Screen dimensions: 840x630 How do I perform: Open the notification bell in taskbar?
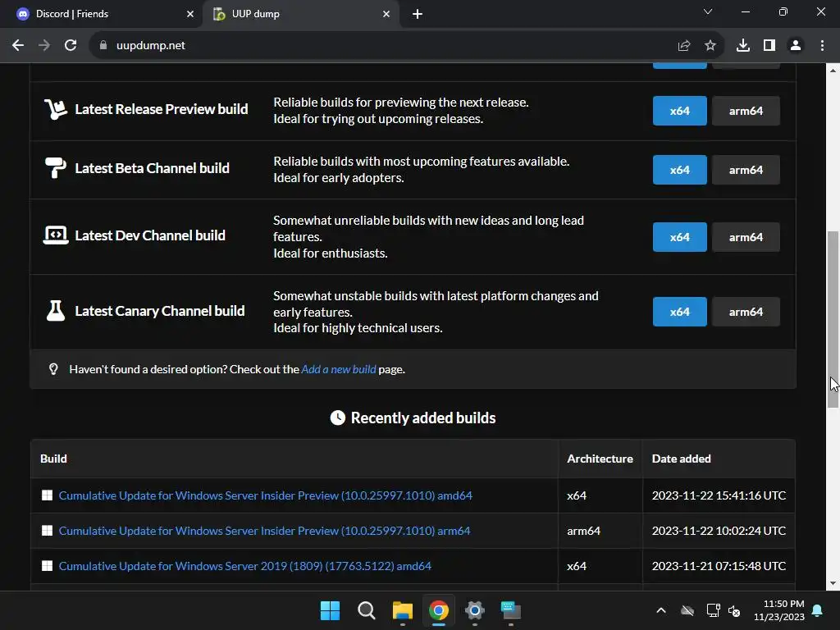(x=818, y=610)
